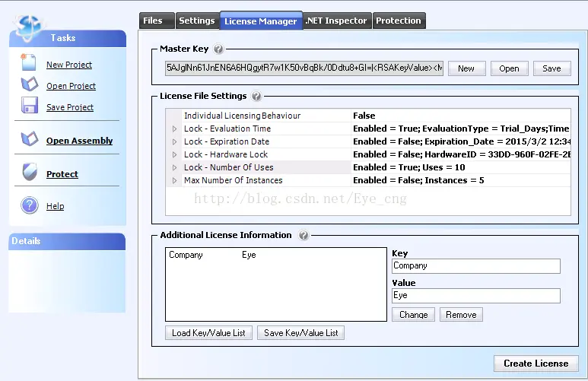Click Save Key/Value List button
The image size is (588, 381).
300,332
